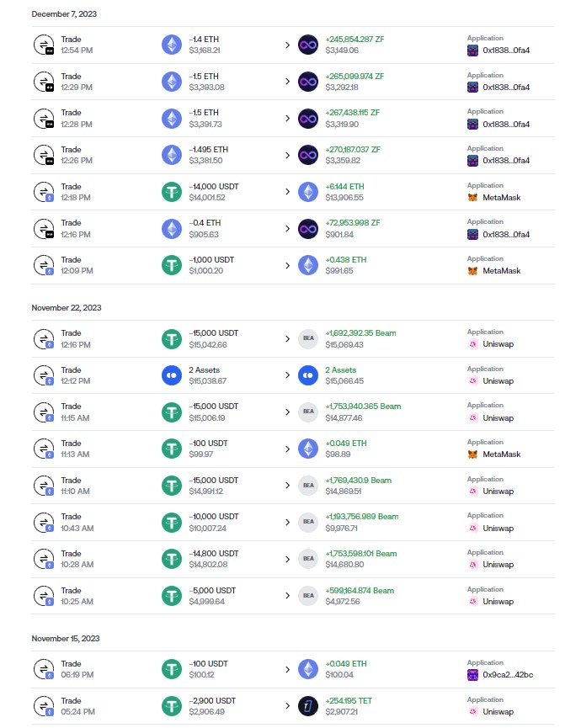
Task: Click USDT icon on -14,000 USDT trade
Action: [172, 192]
